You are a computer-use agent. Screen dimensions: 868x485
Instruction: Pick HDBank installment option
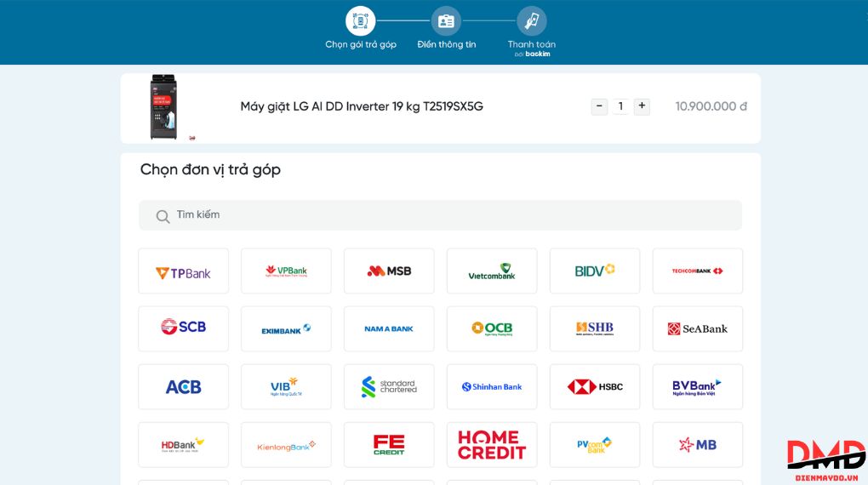tap(183, 445)
